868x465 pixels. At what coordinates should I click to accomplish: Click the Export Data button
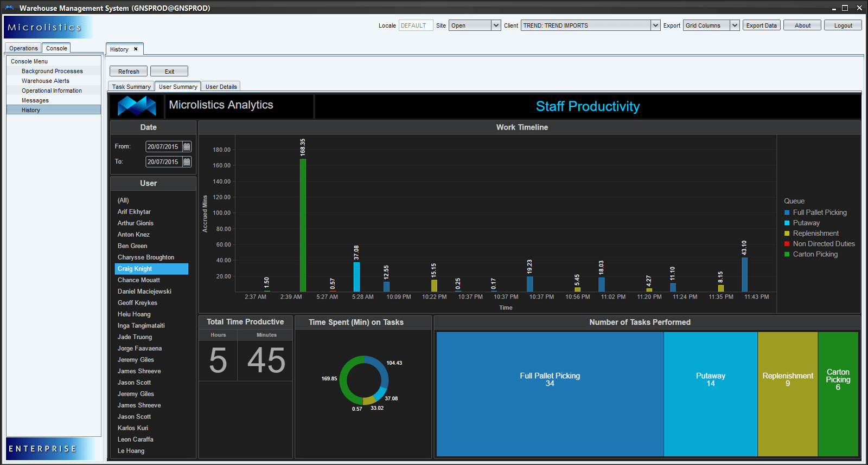coord(761,25)
